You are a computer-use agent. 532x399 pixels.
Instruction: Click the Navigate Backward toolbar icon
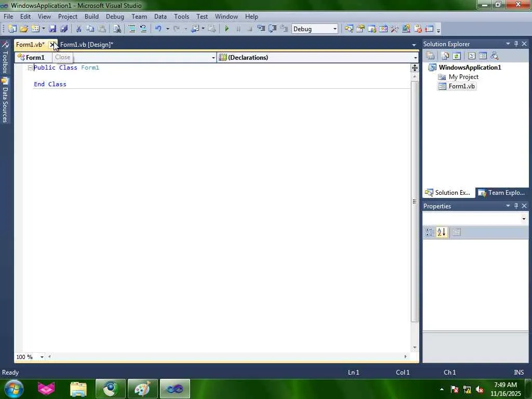click(195, 29)
